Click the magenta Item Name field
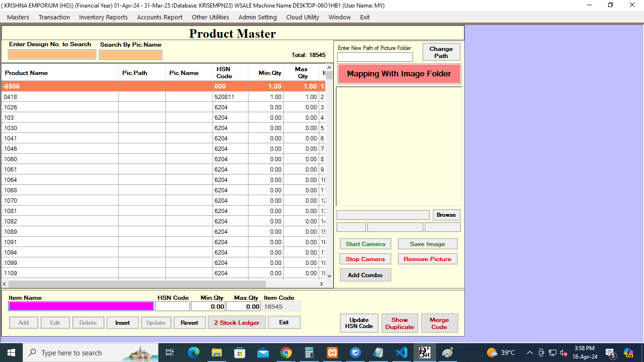This screenshot has height=362, width=644. (81, 306)
